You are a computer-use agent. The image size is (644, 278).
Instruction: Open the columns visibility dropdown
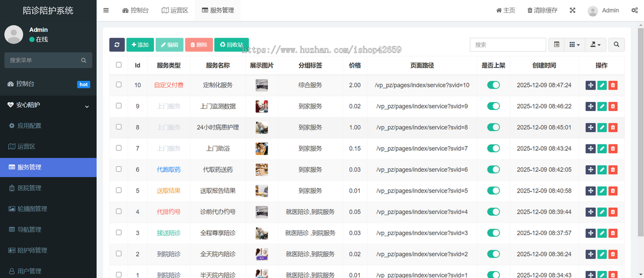[574, 45]
